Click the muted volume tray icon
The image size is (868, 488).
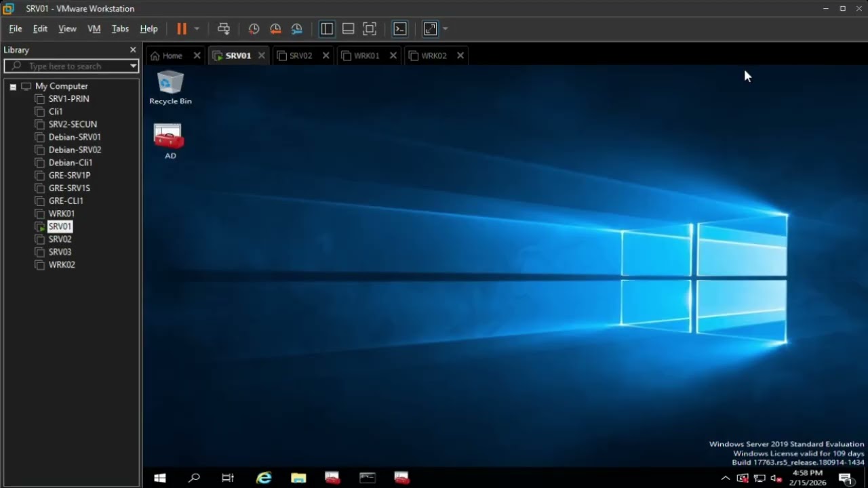click(776, 478)
